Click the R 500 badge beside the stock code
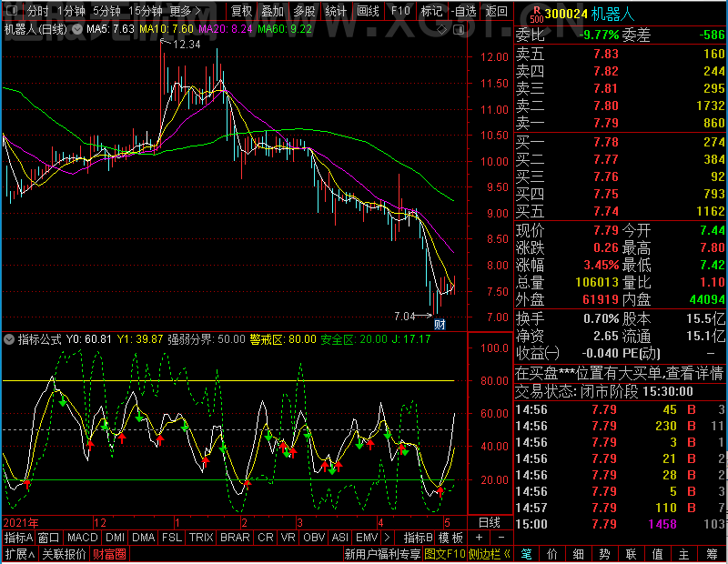The width and height of the screenshot is (728, 564). pyautogui.click(x=537, y=15)
